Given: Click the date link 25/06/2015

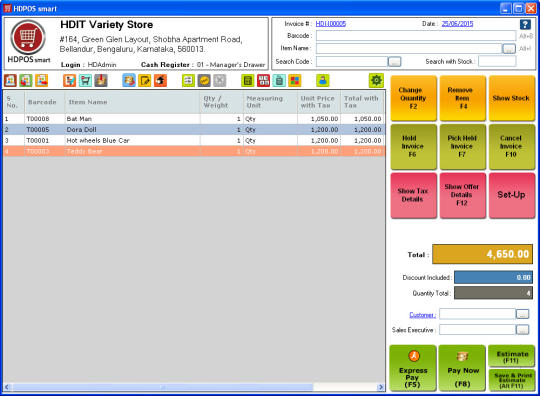Looking at the screenshot, I should [x=457, y=23].
